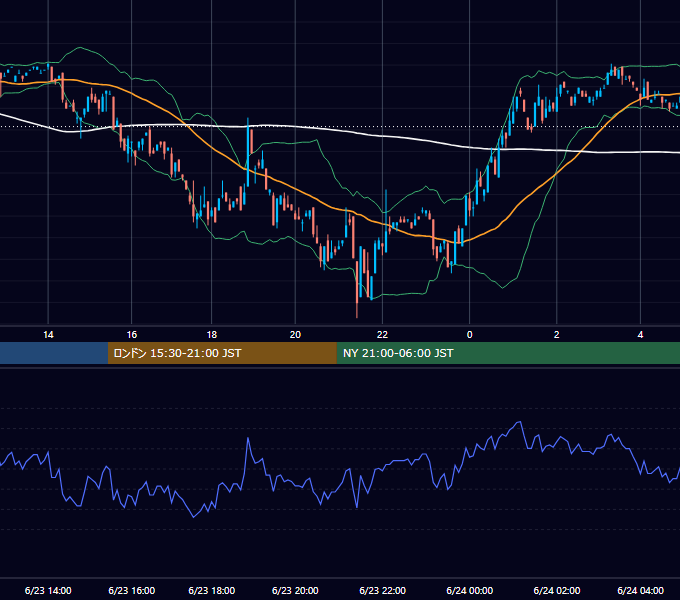Click the 22 hour label on price chart axis

pos(382,335)
